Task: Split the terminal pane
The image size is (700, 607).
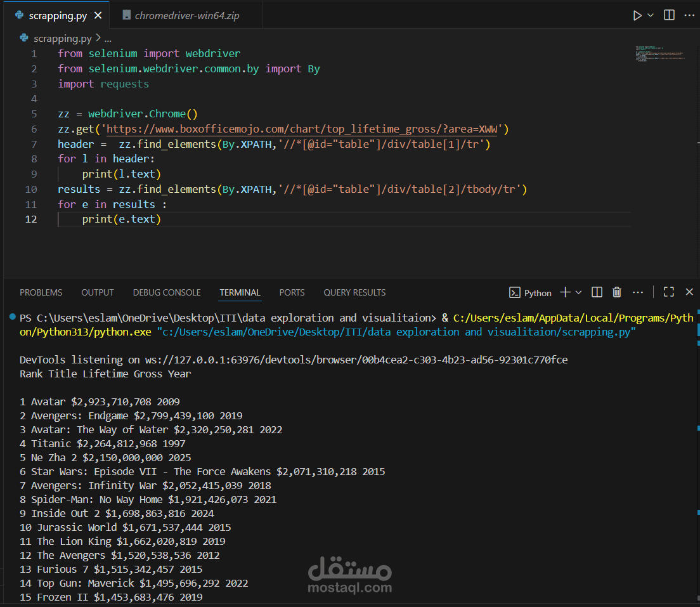Action: tap(597, 292)
